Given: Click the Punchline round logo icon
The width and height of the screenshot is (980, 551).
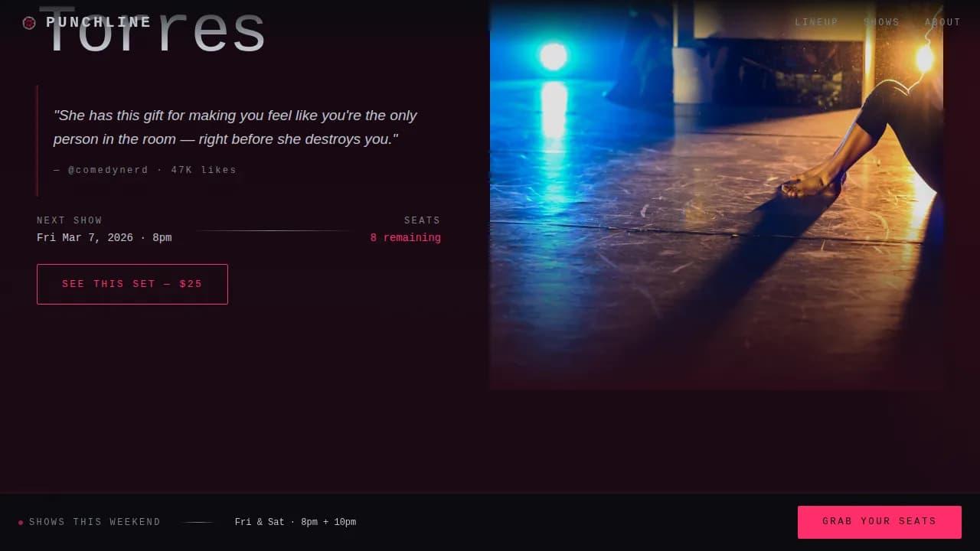Looking at the screenshot, I should 29,23.
